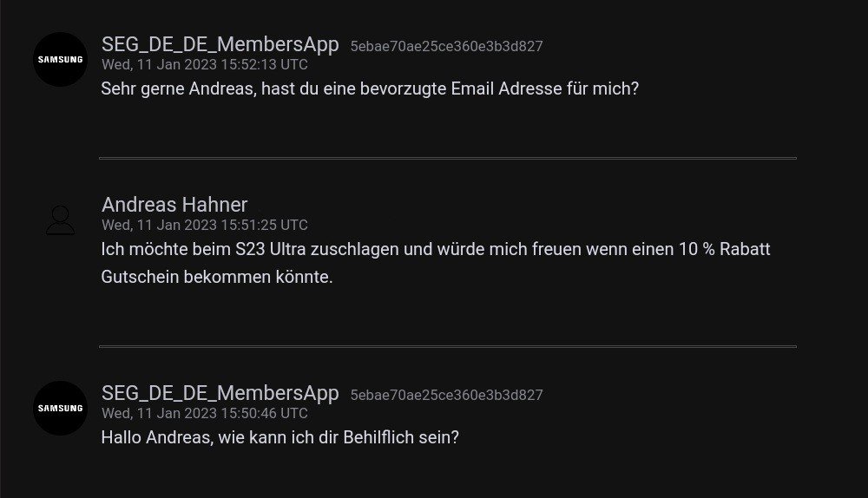This screenshot has height=498, width=868.
Task: Select the sender ID next to the topmost message
Action: pyautogui.click(x=446, y=47)
